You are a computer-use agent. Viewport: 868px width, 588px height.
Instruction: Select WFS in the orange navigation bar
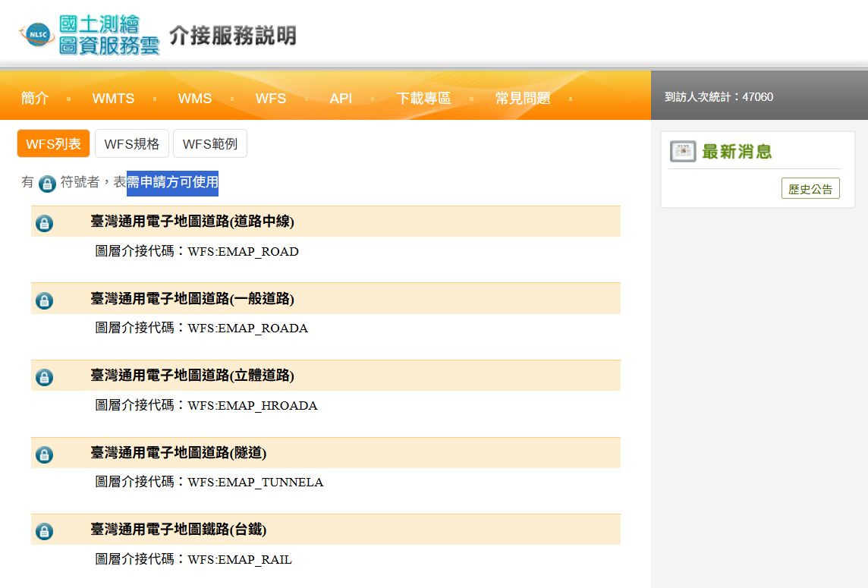pyautogui.click(x=270, y=99)
